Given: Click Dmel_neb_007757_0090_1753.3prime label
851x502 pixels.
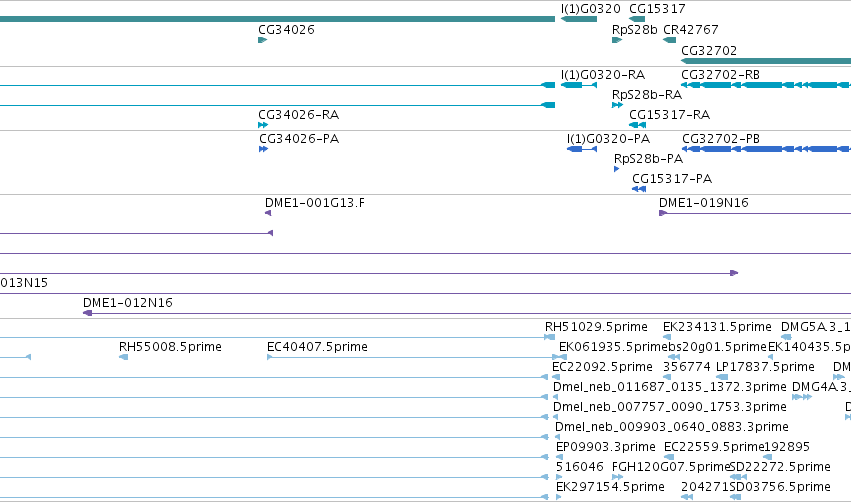Looking at the screenshot, I should point(669,406).
